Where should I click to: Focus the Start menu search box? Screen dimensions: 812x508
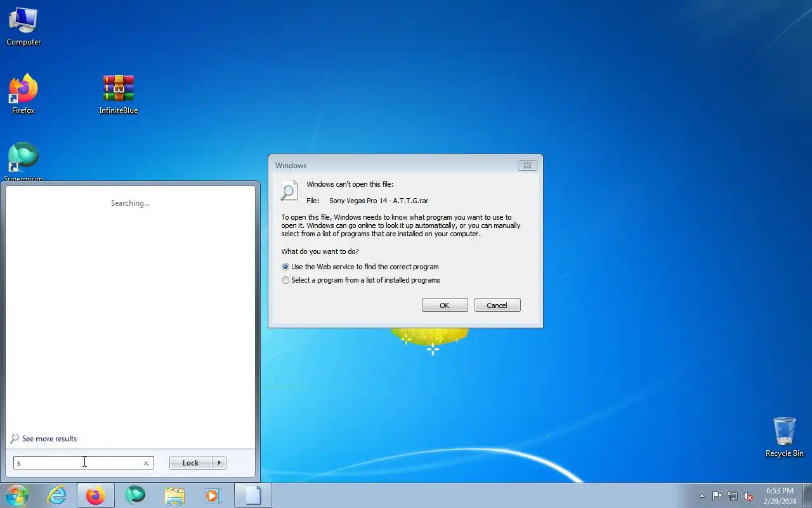click(83, 463)
